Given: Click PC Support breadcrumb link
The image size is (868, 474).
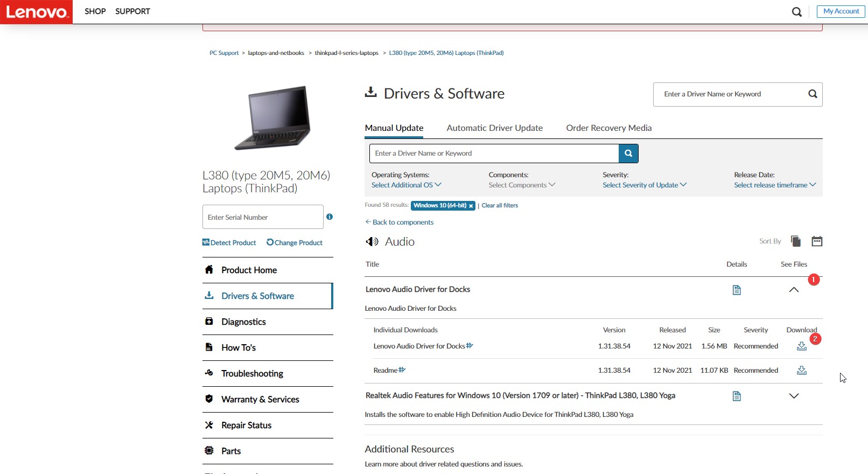Looking at the screenshot, I should (x=224, y=53).
